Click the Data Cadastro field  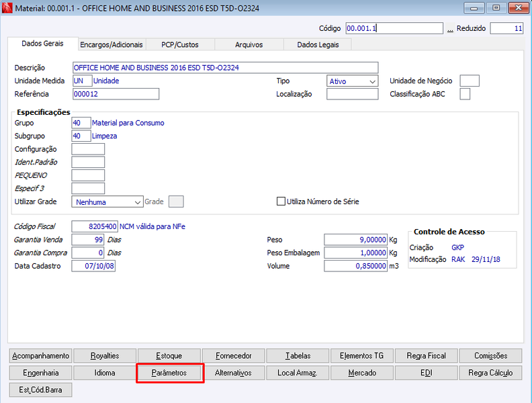coord(93,266)
